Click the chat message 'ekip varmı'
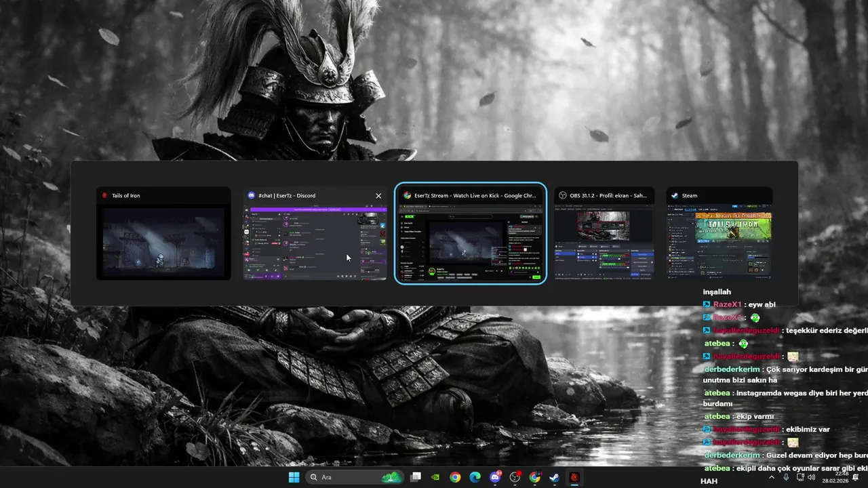Viewport: 868px width, 488px height. tap(755, 416)
